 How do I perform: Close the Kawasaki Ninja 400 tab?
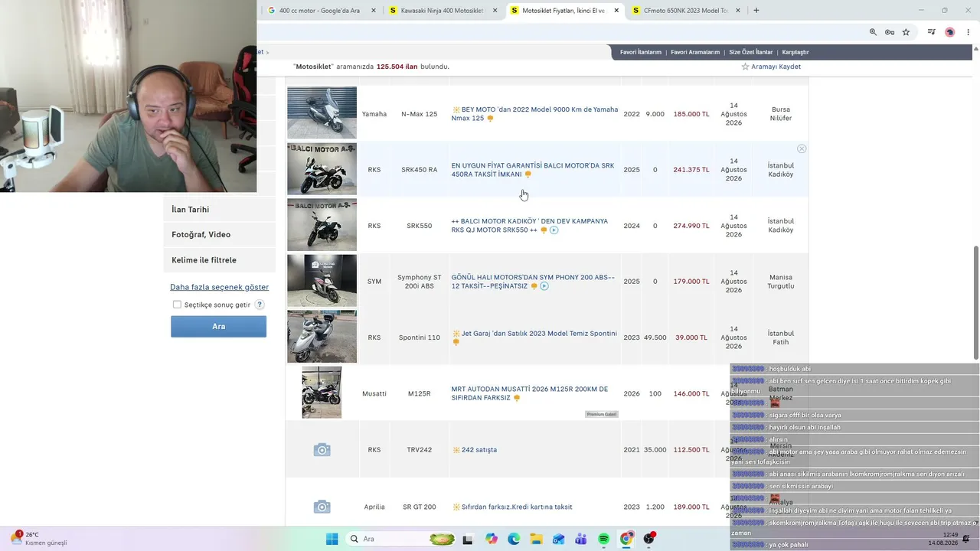(495, 11)
